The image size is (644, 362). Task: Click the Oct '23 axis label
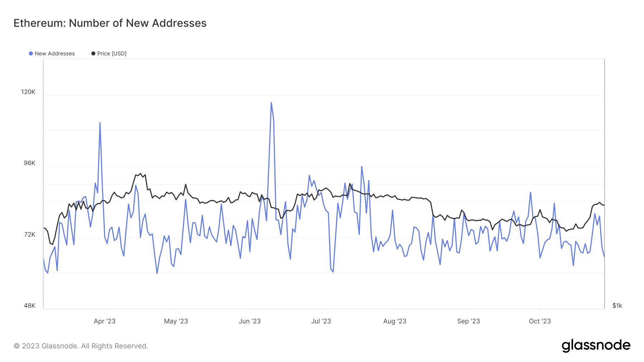point(540,321)
